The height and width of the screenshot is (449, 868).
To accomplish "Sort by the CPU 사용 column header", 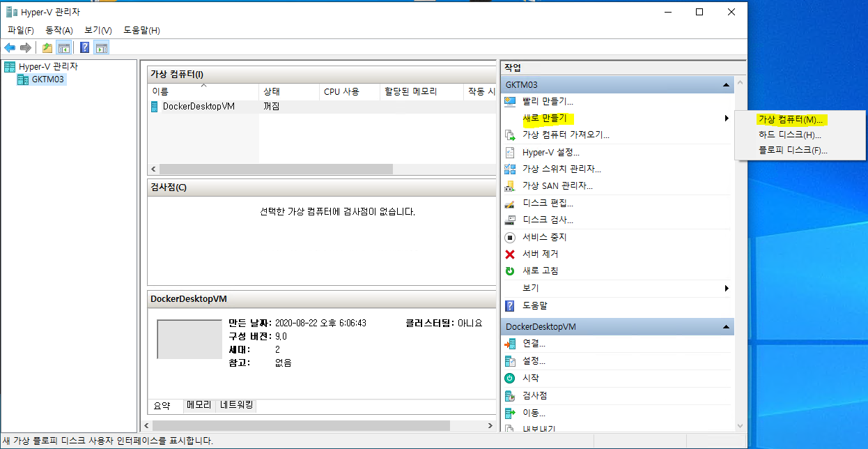I will [x=350, y=91].
